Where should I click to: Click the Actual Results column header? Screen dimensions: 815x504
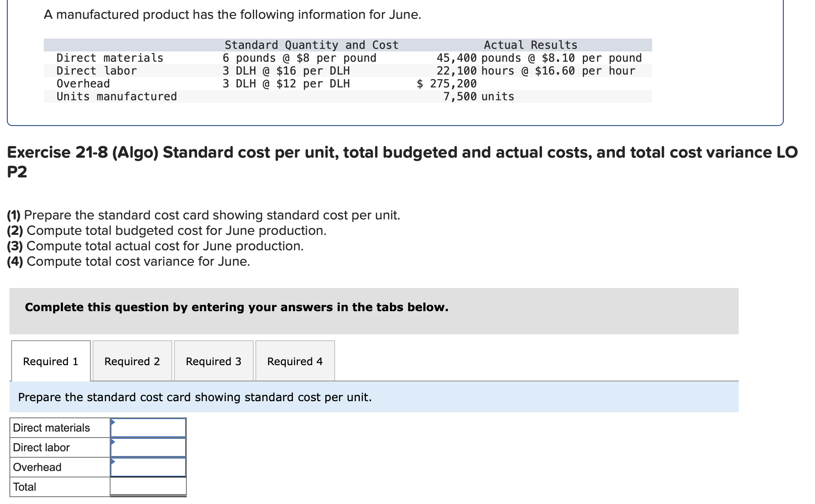530,45
